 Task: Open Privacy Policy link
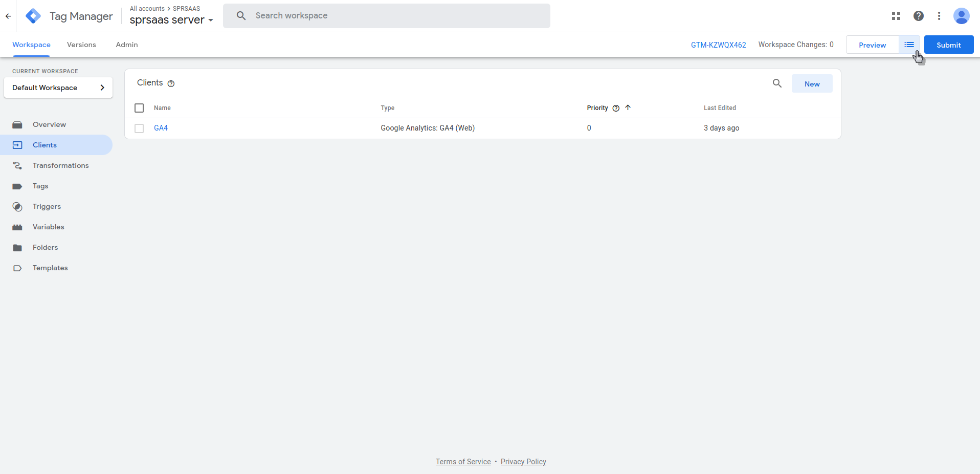coord(523,462)
